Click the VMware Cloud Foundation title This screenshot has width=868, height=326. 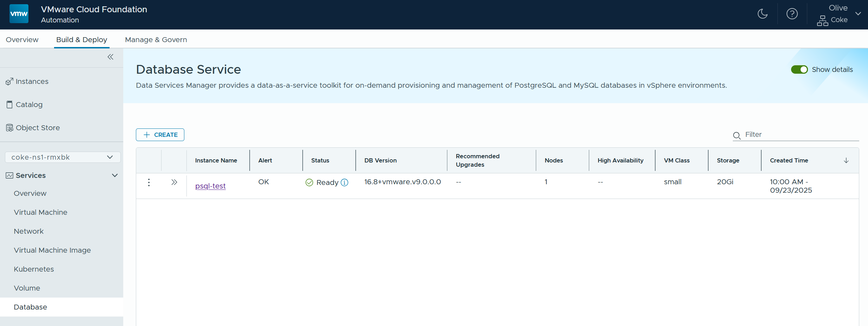(x=94, y=9)
